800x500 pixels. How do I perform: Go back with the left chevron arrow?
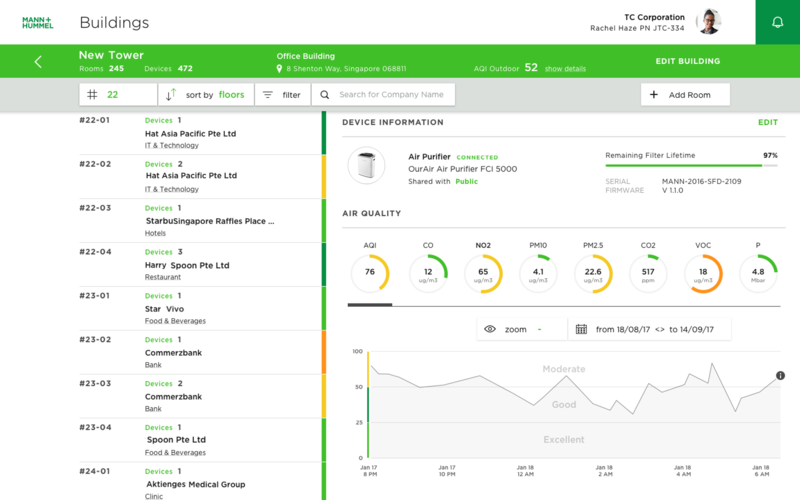(x=38, y=62)
